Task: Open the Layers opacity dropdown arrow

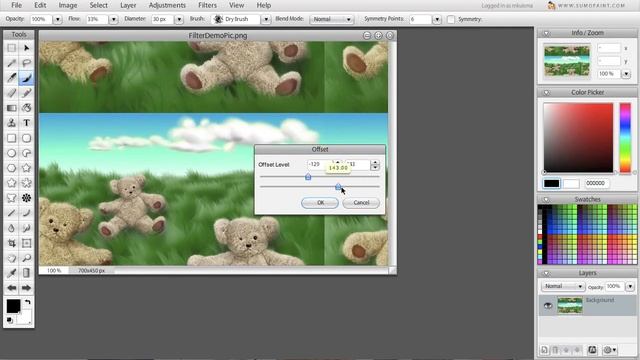Action: click(630, 286)
